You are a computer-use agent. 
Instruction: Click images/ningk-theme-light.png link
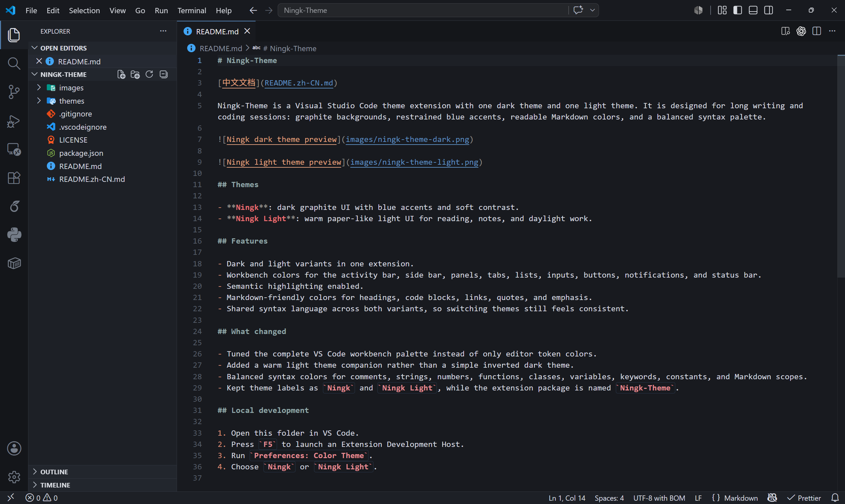click(414, 162)
